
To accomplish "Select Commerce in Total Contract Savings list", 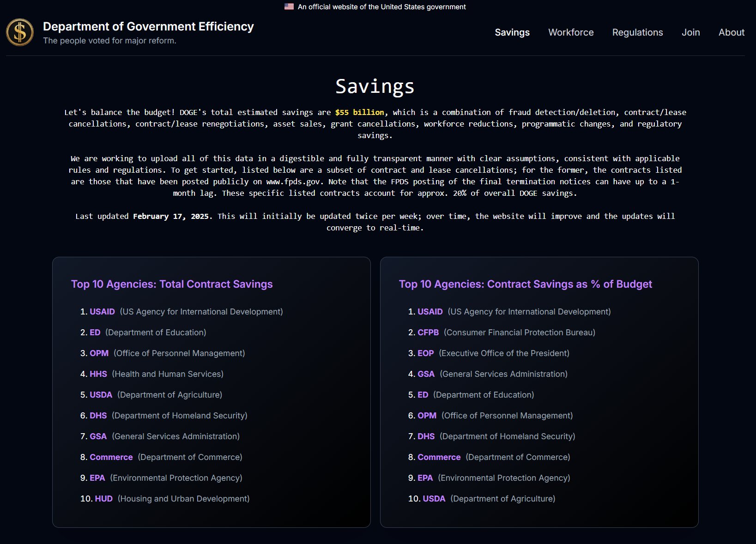I will [x=111, y=457].
